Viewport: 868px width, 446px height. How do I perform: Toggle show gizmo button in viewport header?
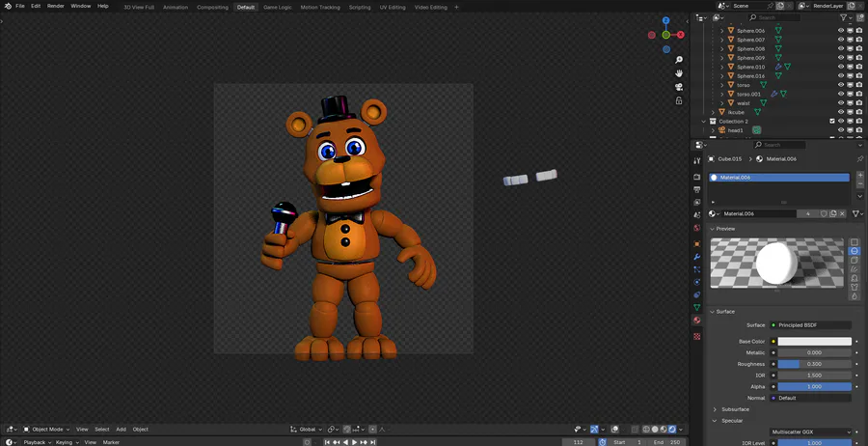[x=594, y=430]
